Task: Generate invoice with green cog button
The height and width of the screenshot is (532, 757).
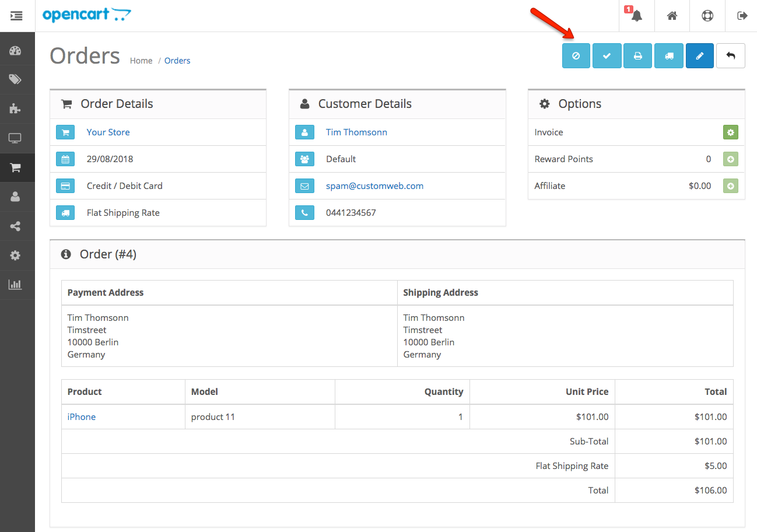Action: point(730,132)
